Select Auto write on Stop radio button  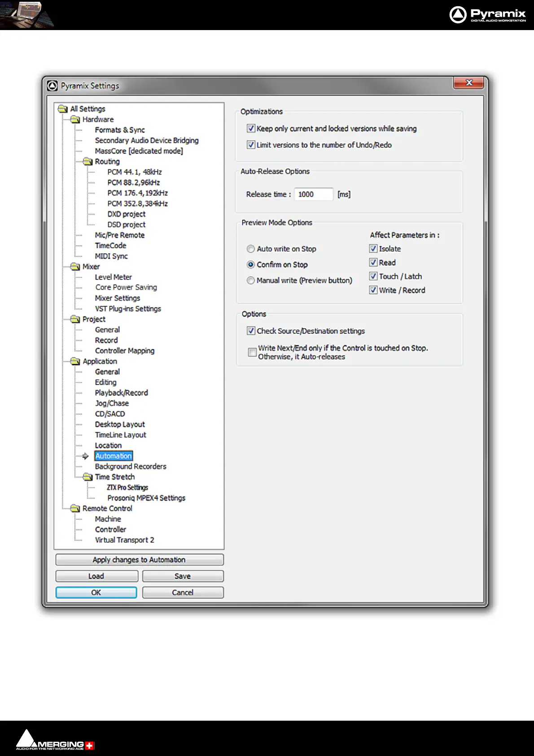coord(251,249)
